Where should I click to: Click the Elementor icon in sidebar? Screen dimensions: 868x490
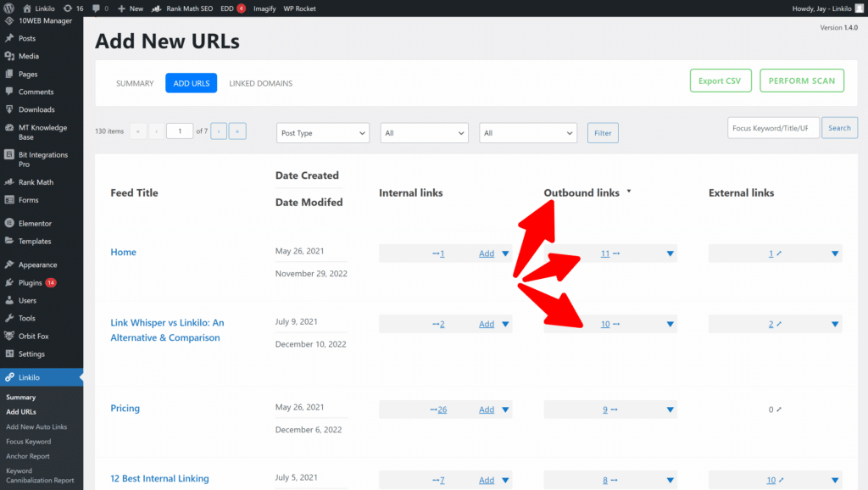click(x=9, y=223)
